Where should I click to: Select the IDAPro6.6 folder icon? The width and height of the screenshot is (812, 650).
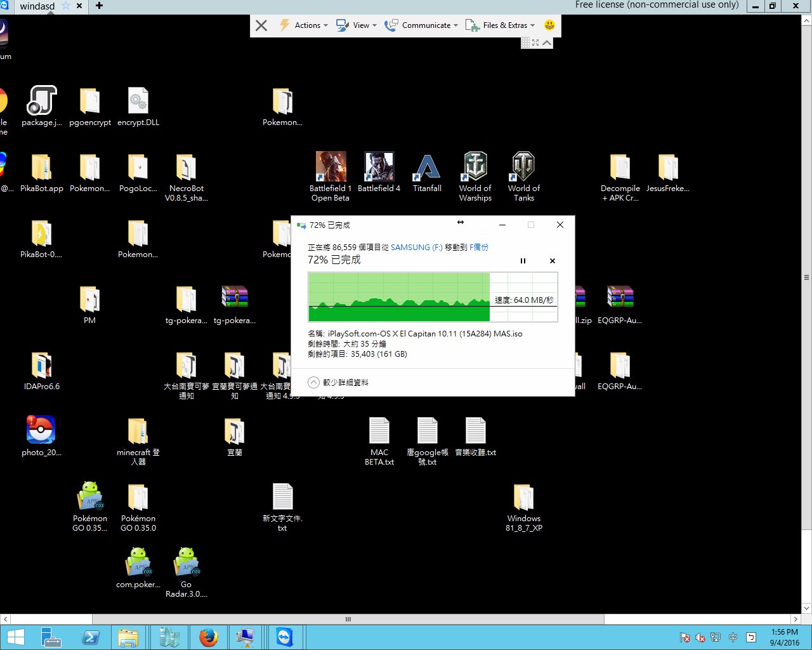pos(41,366)
